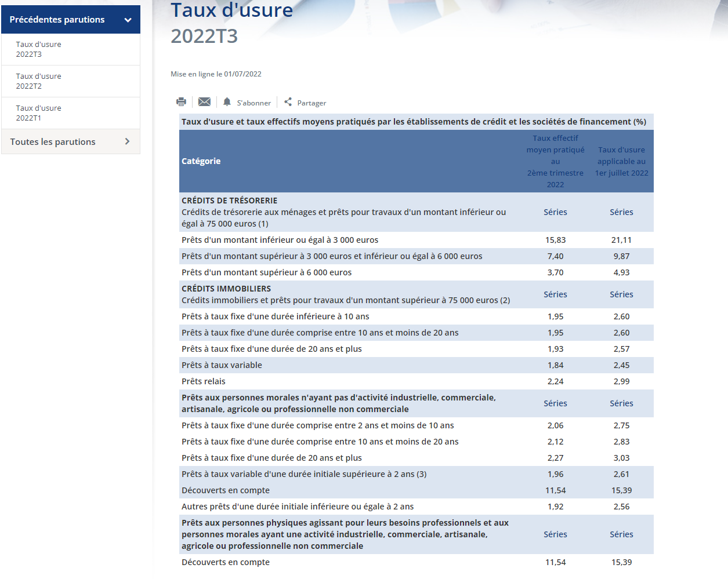Click the S'abonner subscribe link
Viewport: 728px width, 579px height.
tap(253, 103)
